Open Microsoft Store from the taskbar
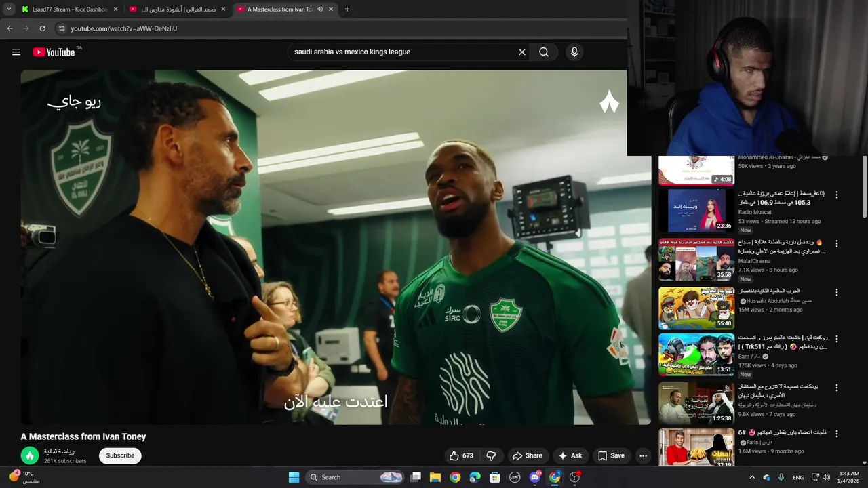The height and width of the screenshot is (488, 868). point(495,477)
